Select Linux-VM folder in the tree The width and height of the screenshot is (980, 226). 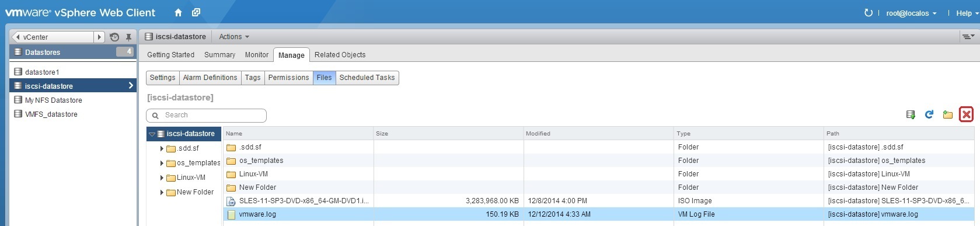[191, 178]
